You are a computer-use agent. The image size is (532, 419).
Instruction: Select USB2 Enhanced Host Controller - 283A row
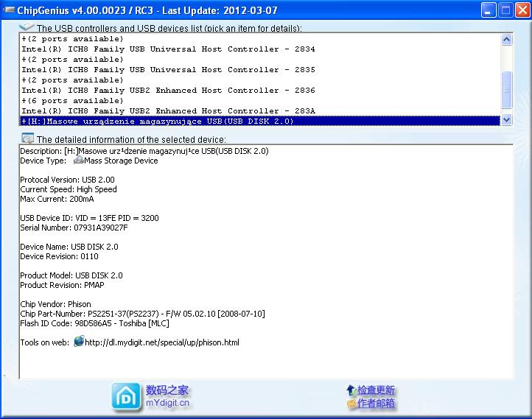click(x=260, y=111)
